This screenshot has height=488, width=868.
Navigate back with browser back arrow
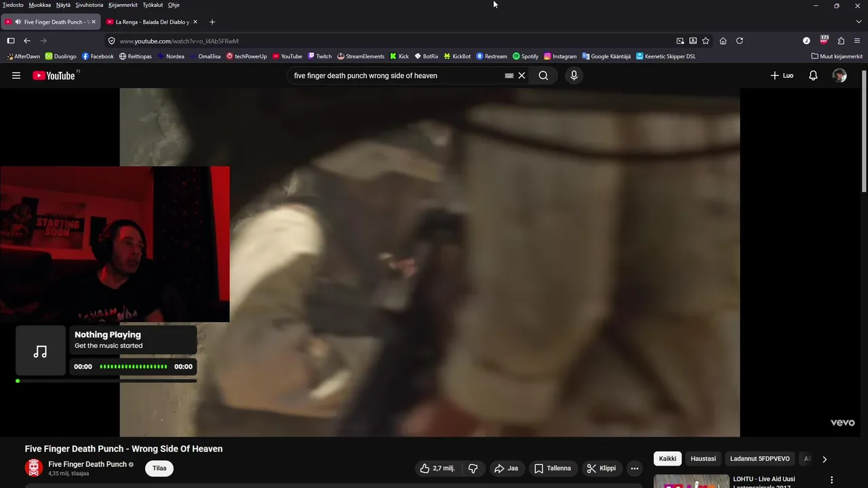click(27, 41)
